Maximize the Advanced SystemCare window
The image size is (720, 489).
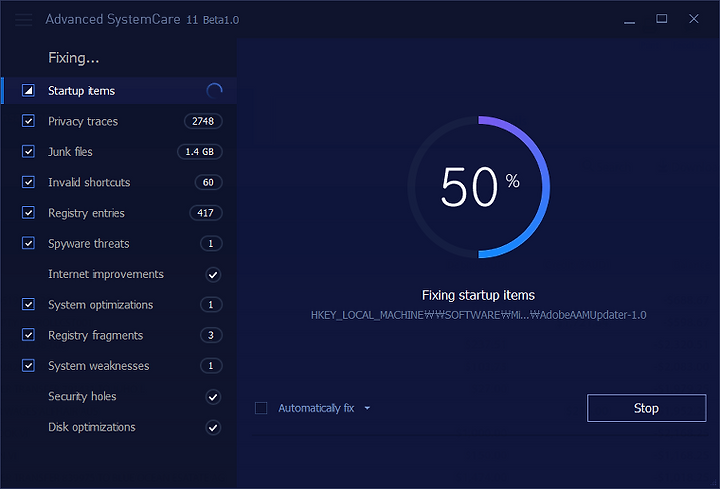point(662,19)
